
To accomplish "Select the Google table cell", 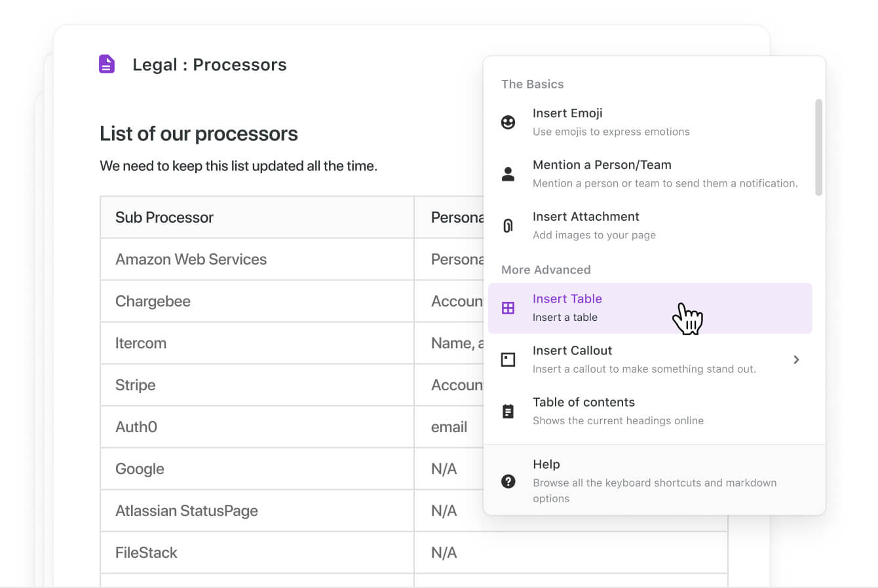I will [257, 469].
